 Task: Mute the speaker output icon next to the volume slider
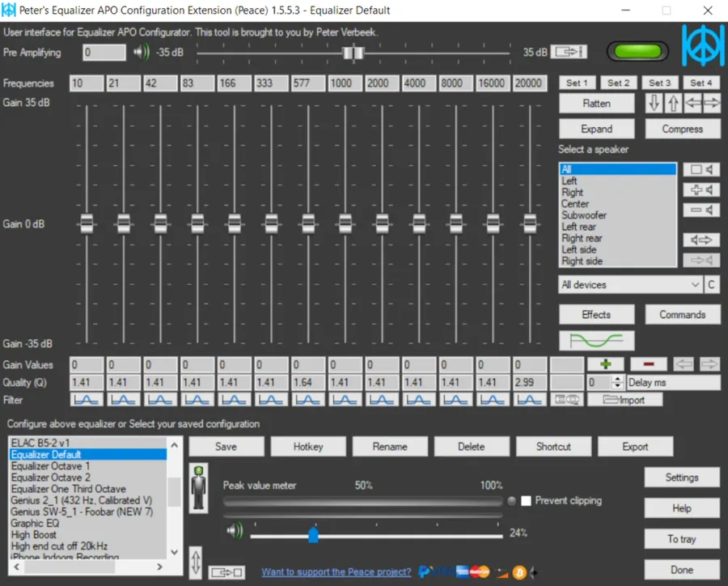pyautogui.click(x=235, y=533)
